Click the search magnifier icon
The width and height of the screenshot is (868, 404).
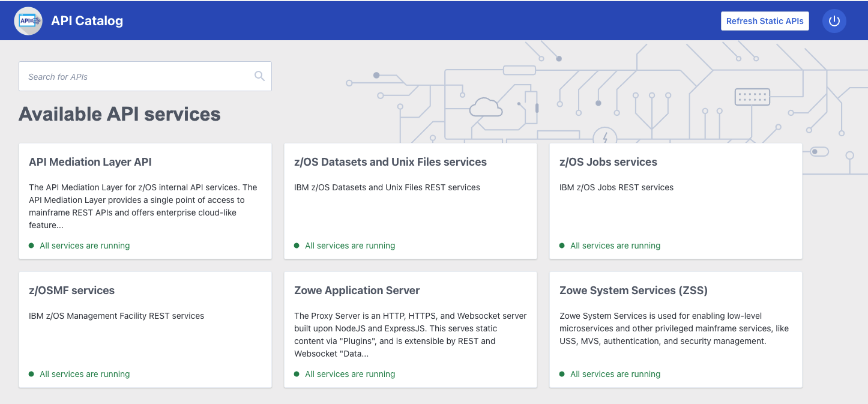259,76
